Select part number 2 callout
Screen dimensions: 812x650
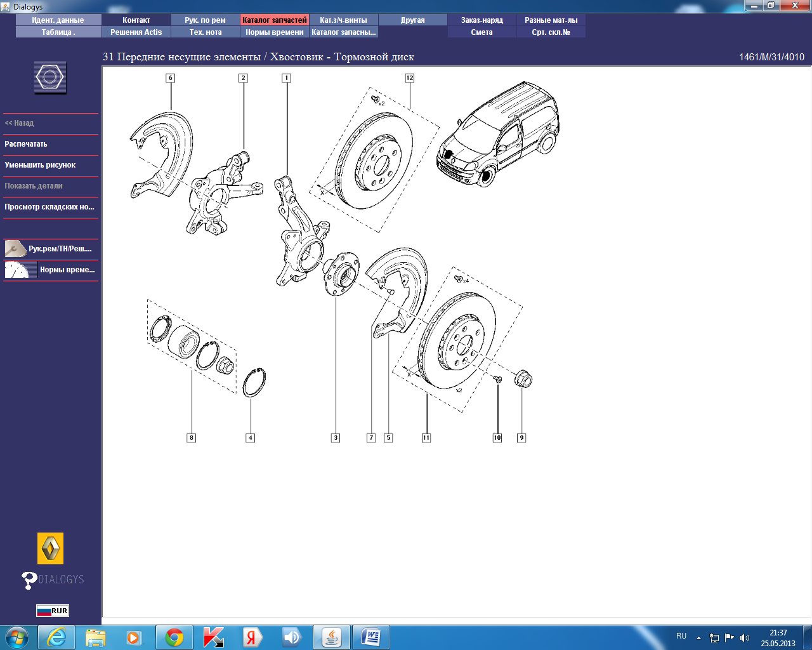[243, 78]
